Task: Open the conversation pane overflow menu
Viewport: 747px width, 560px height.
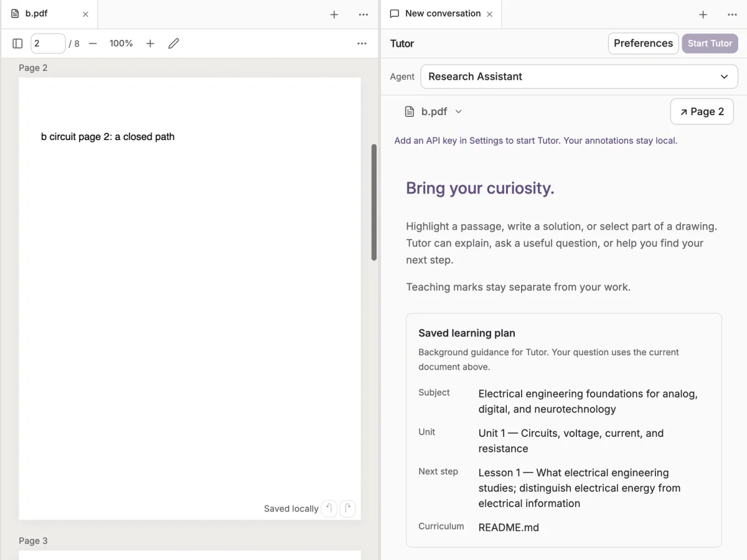Action: pos(732,14)
